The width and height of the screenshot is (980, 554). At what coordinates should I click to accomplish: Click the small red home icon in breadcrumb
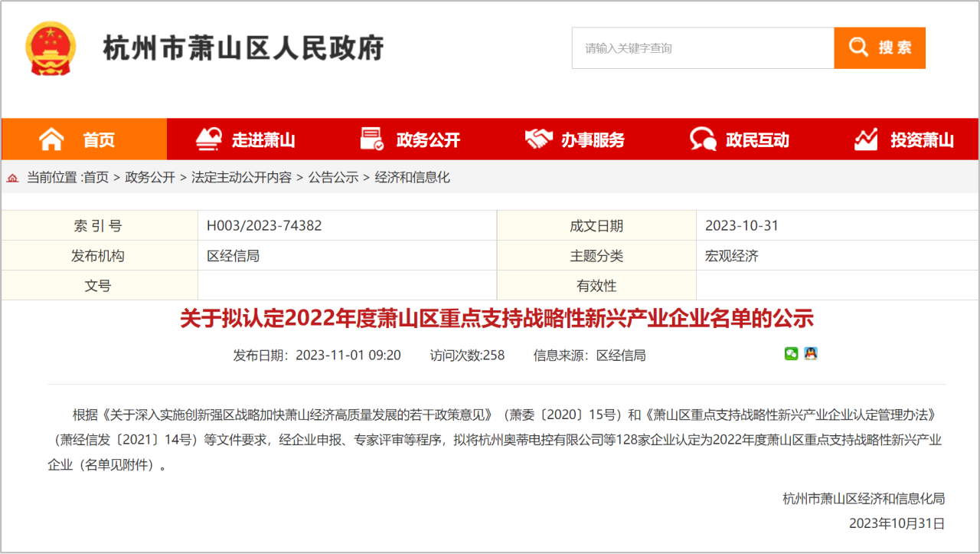coord(12,178)
